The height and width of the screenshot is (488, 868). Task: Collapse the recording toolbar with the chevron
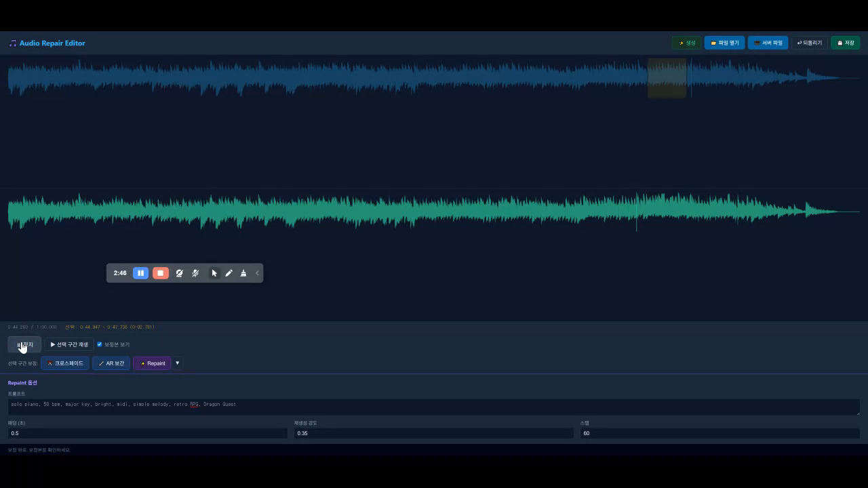(257, 273)
